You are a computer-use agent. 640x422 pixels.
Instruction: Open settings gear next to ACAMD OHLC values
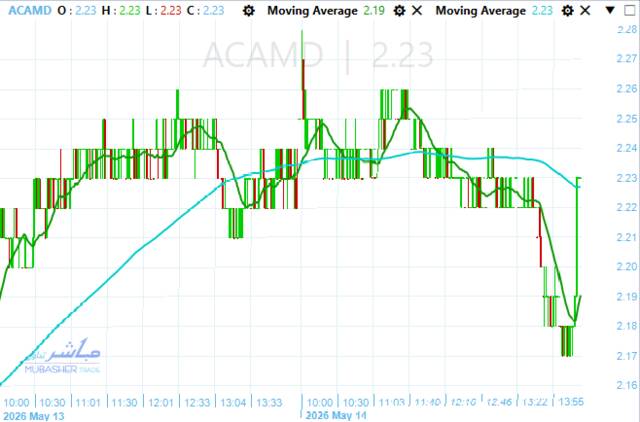(x=248, y=11)
